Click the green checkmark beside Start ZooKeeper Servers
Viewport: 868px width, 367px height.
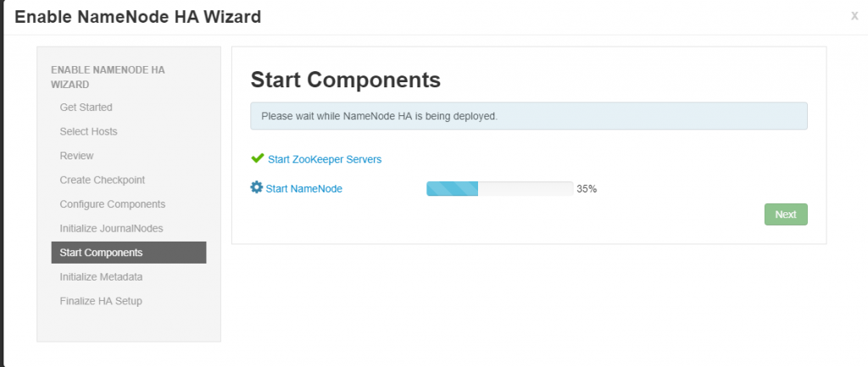[258, 158]
